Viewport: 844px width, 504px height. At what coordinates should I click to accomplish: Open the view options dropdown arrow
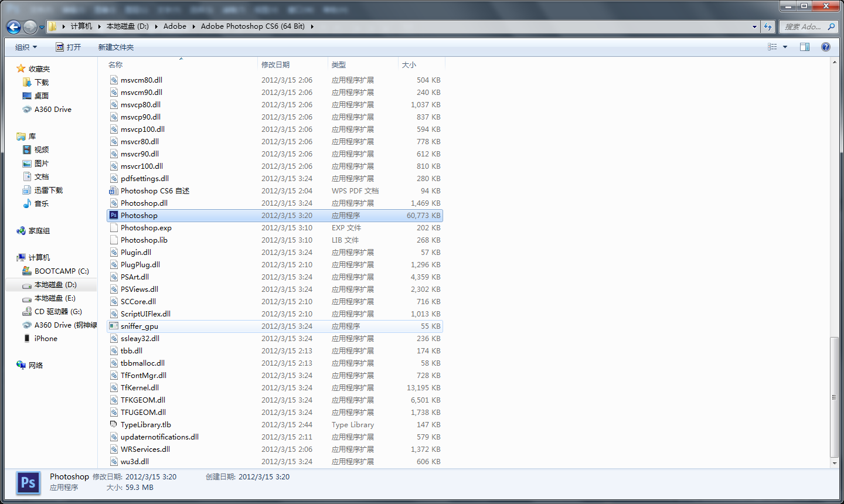(x=785, y=47)
